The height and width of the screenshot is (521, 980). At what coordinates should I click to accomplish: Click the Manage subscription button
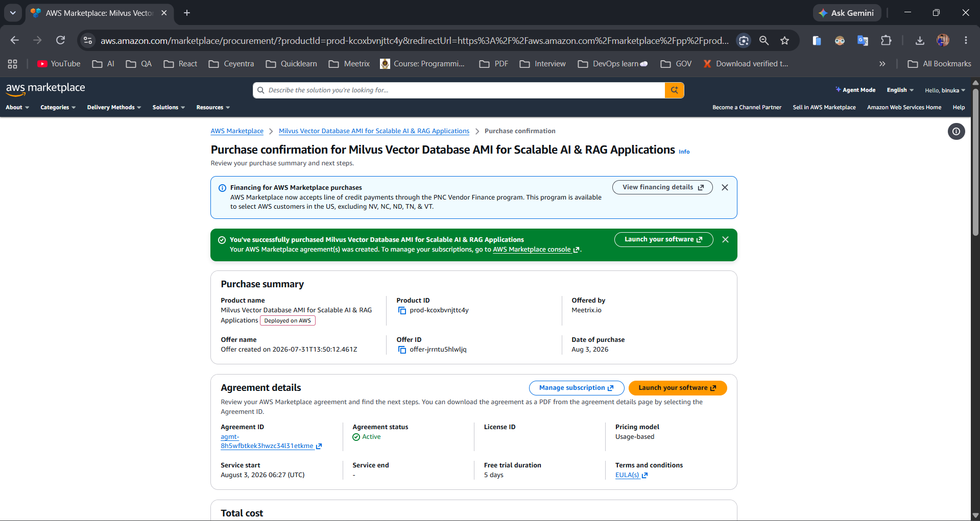tap(577, 388)
